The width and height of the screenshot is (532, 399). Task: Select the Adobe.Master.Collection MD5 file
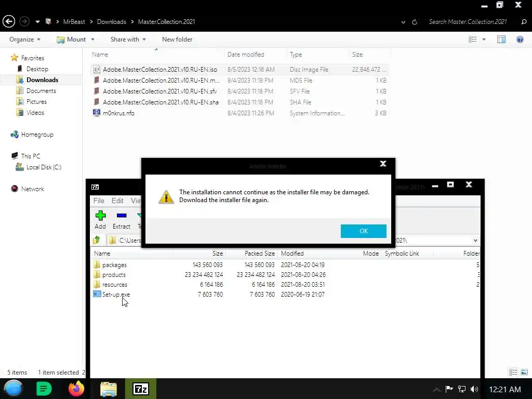[x=240, y=80]
